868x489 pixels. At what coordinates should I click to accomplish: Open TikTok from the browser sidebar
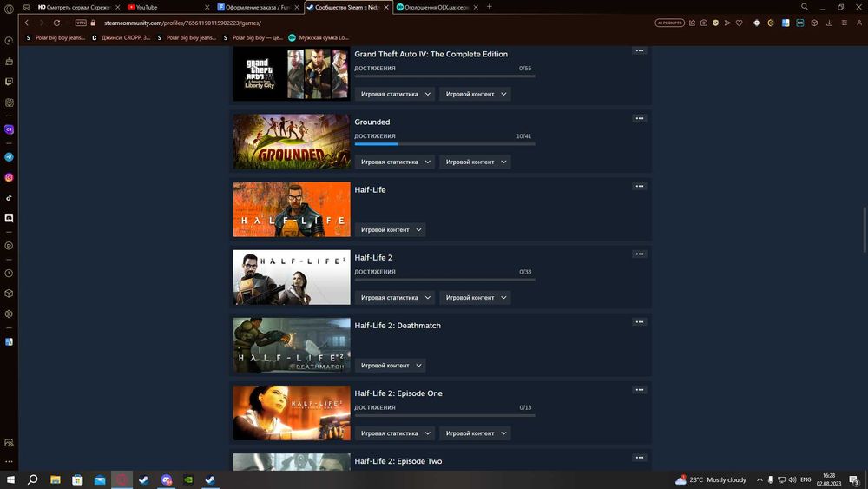[9, 198]
